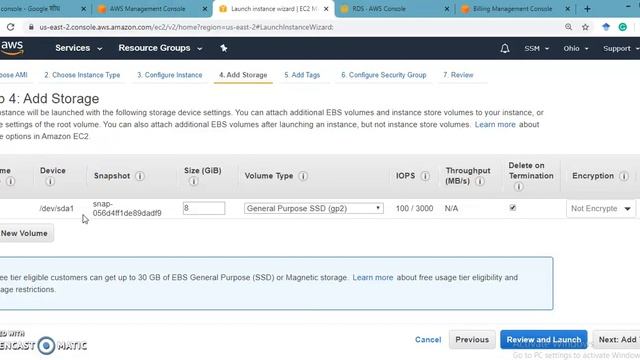Image resolution: width=640 pixels, height=360 pixels.
Task: Click the Cancel link
Action: pyautogui.click(x=428, y=340)
